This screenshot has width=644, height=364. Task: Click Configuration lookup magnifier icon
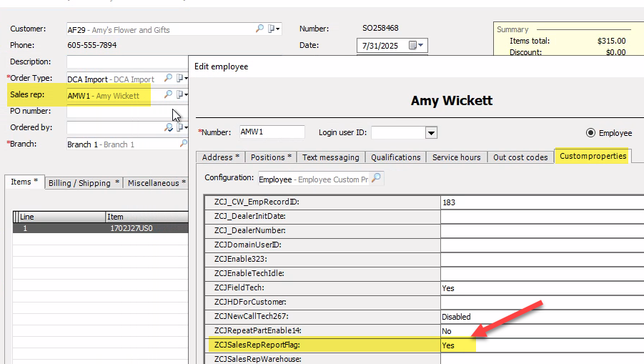click(x=376, y=178)
